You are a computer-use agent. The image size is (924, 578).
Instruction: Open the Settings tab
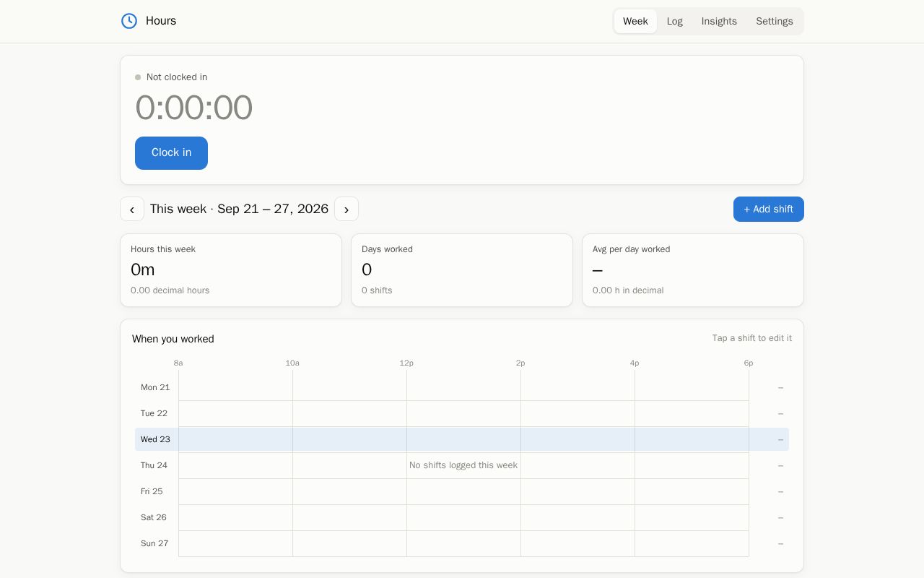coord(775,21)
